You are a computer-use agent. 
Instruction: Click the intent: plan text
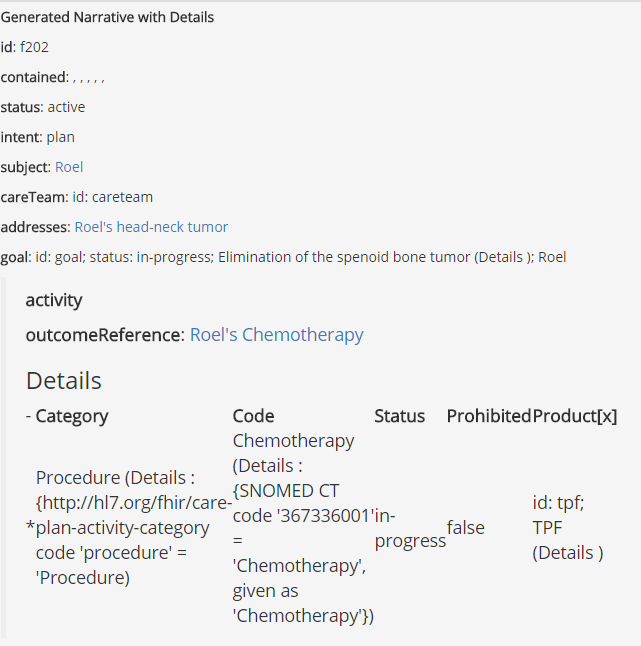(x=37, y=137)
